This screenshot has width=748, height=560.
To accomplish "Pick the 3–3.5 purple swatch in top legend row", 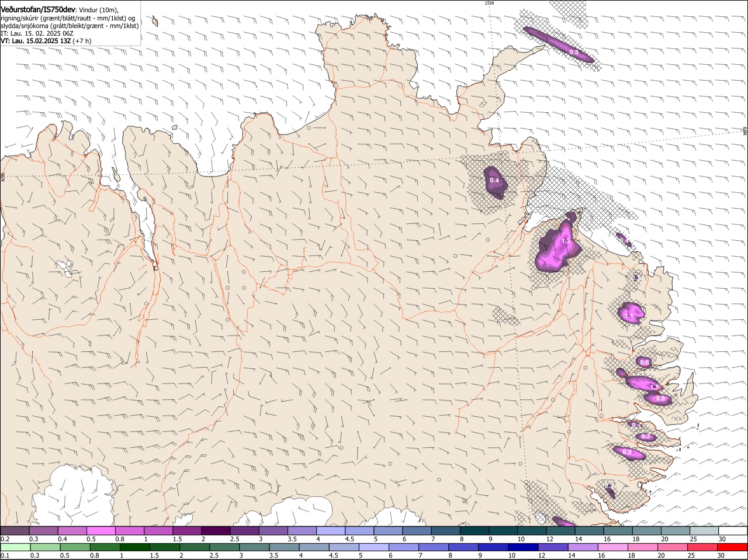I will point(273,530).
